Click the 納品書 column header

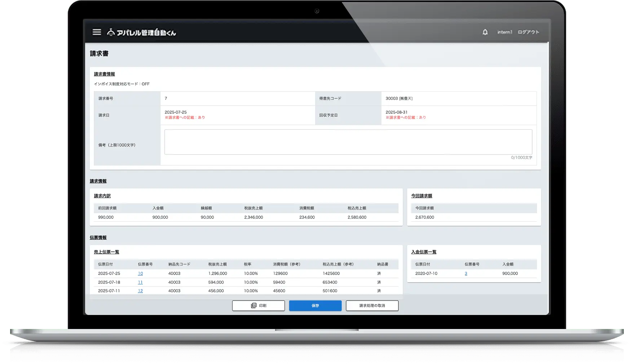point(383,264)
